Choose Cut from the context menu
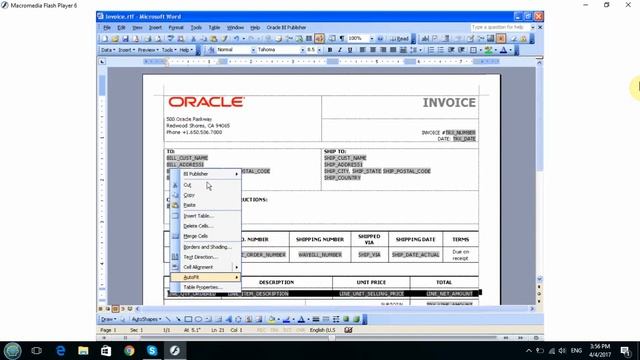This screenshot has height=360, width=640. click(205, 185)
